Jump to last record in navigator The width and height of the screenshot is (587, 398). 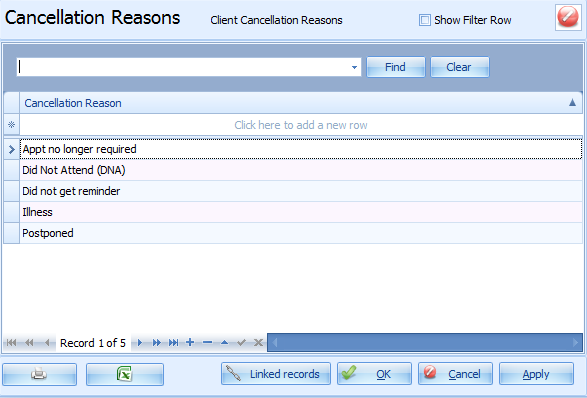173,343
